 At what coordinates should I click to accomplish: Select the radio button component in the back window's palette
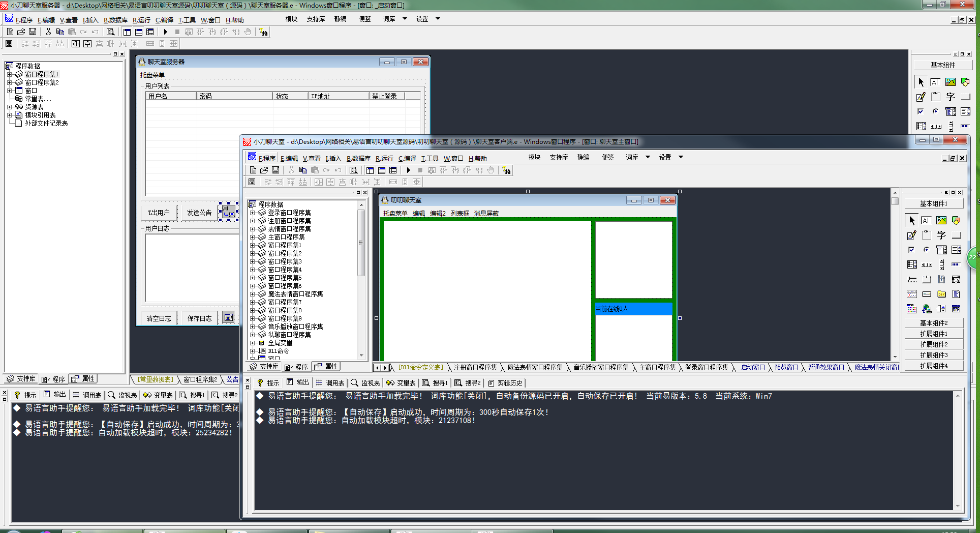coord(936,111)
